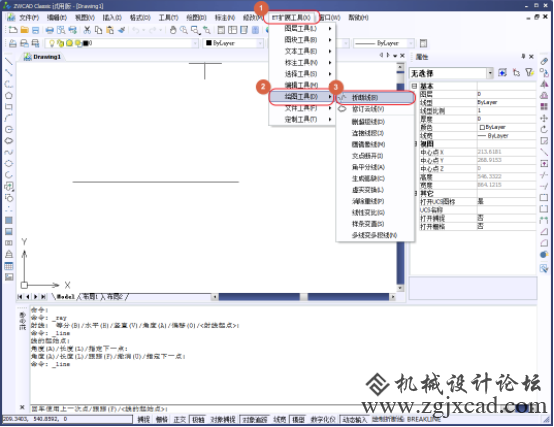The image size is (554, 427).
Task: Click the filter funnel icon in properties panel
Action: [529, 73]
